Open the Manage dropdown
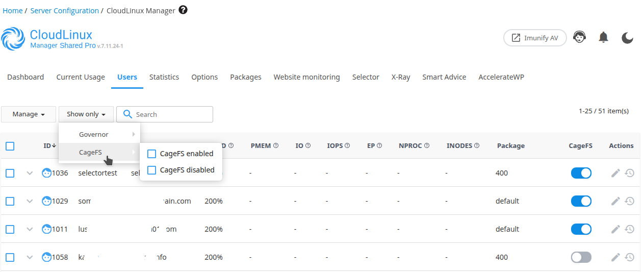Image resolution: width=644 pixels, height=272 pixels. coord(29,114)
